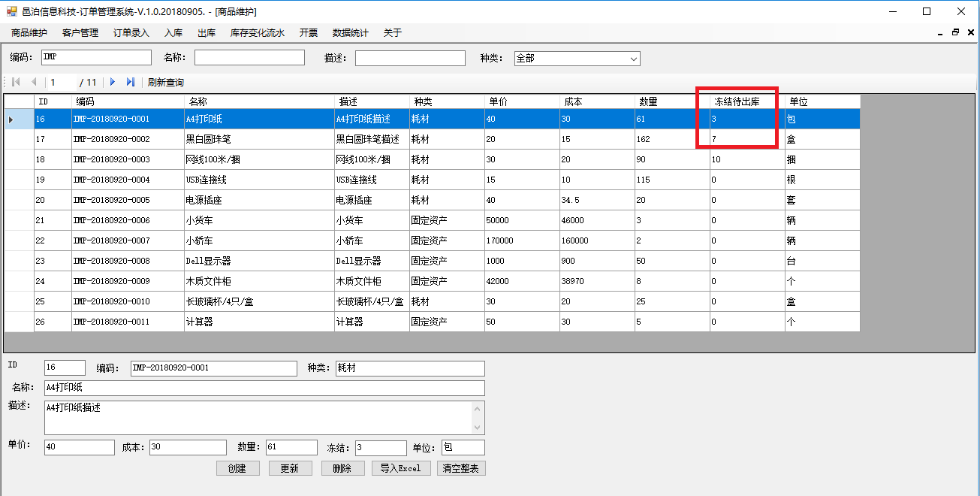Image resolution: width=980 pixels, height=496 pixels.
Task: Click cost cell 38970 for 木质文件柜
Action: point(597,281)
